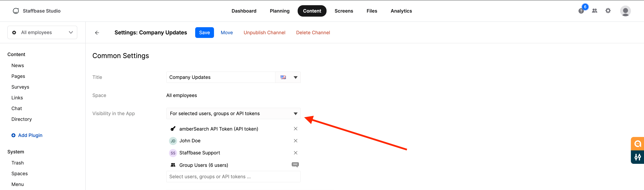Click the Move link
The width and height of the screenshot is (644, 190).
tap(226, 33)
